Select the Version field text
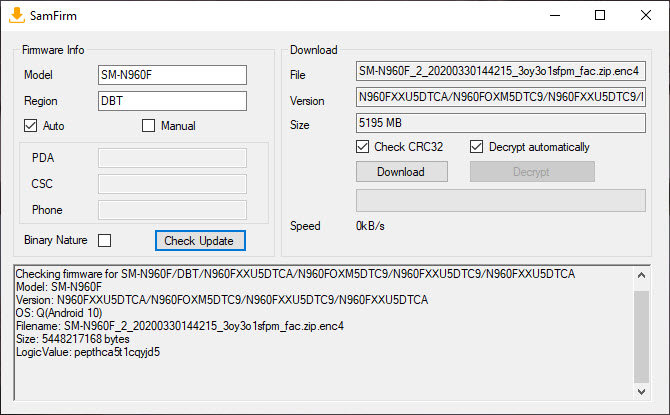 501,97
